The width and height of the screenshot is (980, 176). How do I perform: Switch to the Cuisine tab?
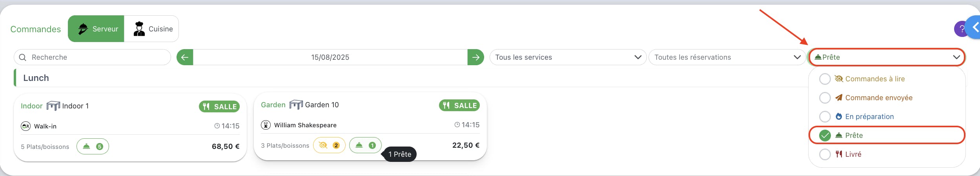coord(151,29)
